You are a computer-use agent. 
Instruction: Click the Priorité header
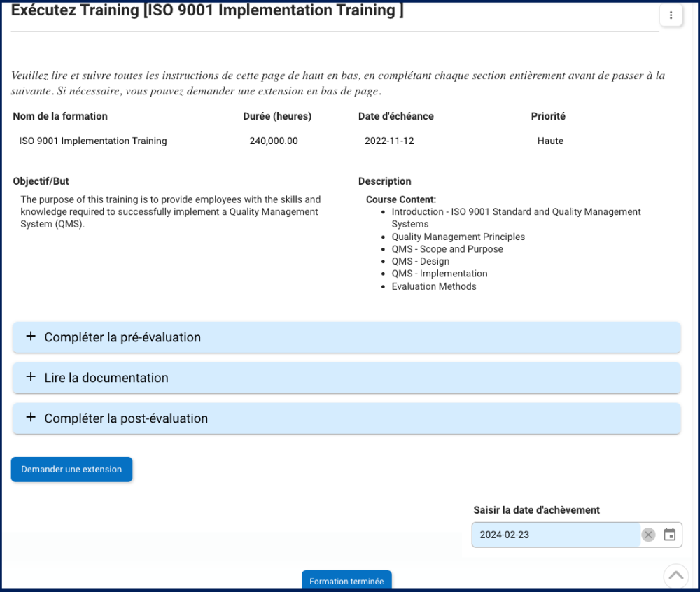coord(548,116)
